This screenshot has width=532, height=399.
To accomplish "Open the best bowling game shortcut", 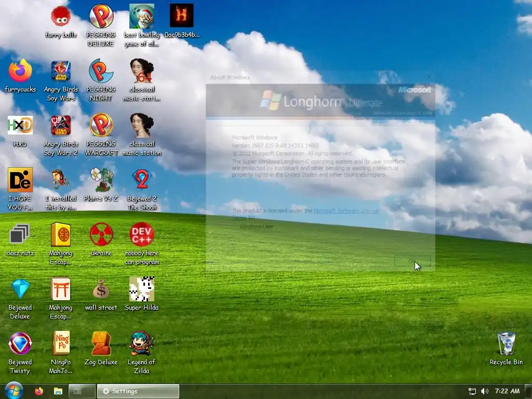I will 142,26.
